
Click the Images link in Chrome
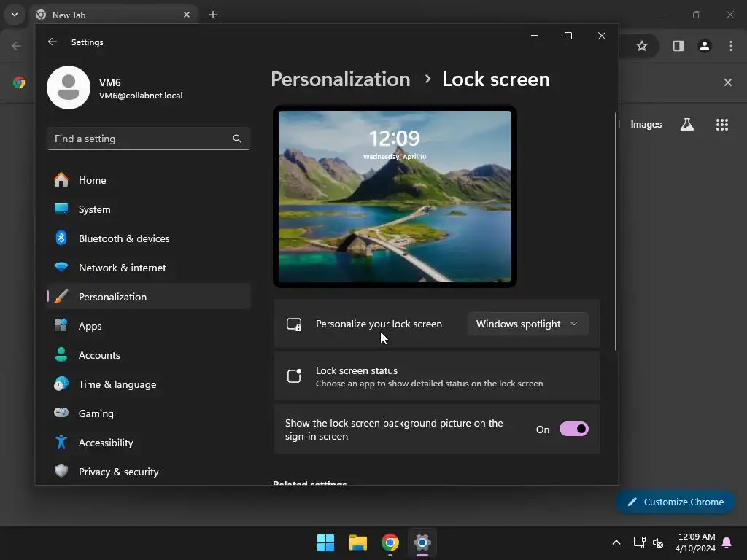[646, 124]
